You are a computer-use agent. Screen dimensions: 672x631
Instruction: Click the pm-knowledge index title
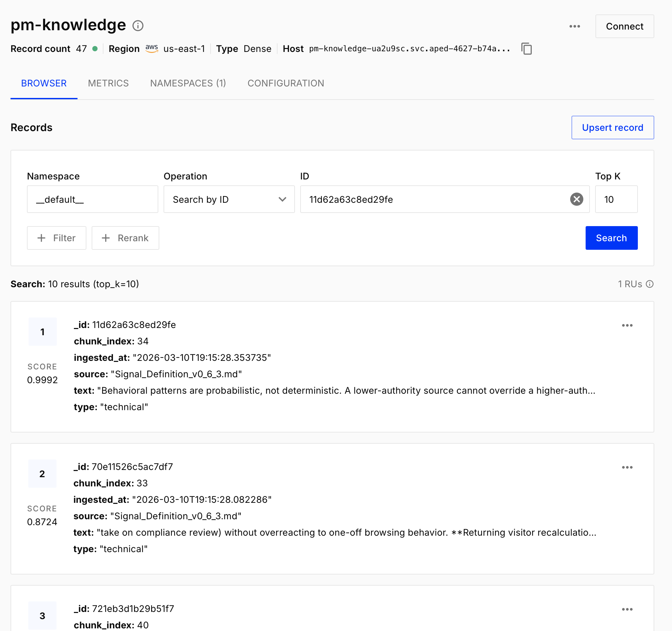[x=68, y=25]
